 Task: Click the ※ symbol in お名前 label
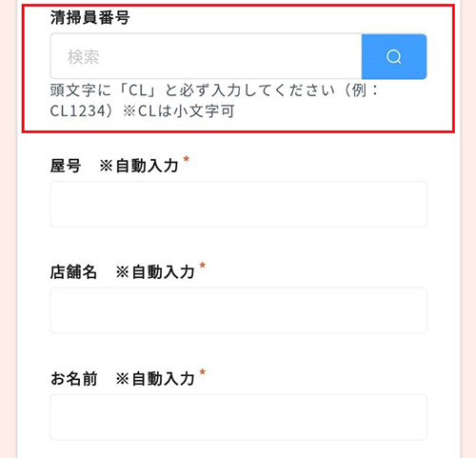click(123, 379)
